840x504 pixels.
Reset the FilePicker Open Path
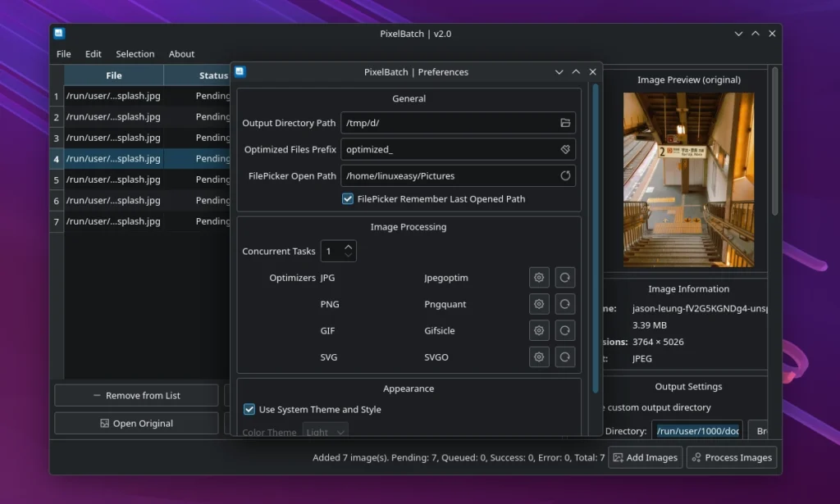[x=564, y=175]
